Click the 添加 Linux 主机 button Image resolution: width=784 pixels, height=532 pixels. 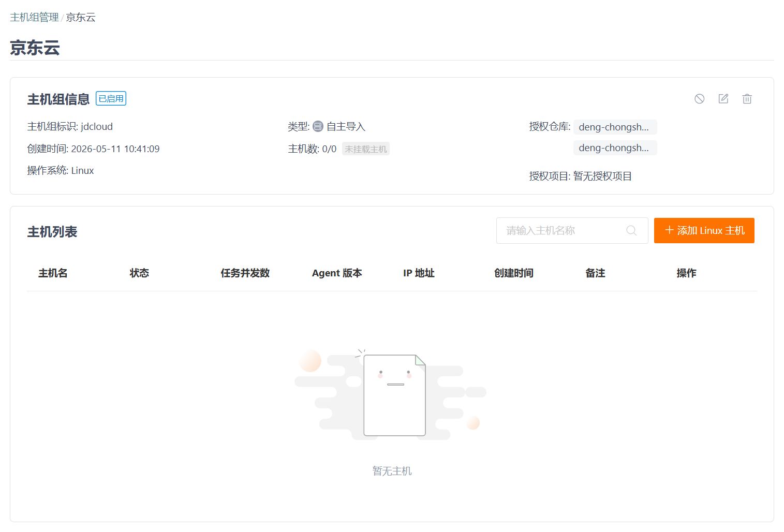pos(704,230)
